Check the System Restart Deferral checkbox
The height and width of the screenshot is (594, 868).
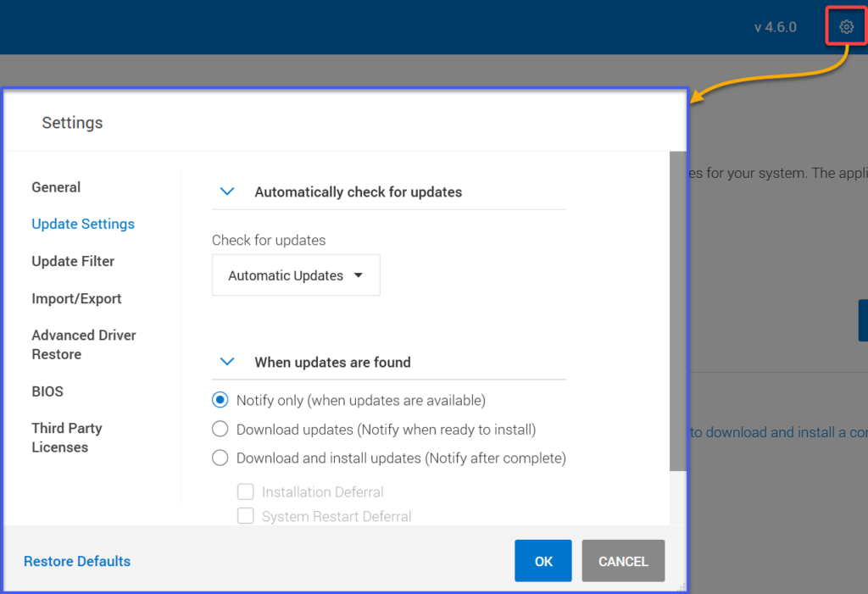coord(246,516)
